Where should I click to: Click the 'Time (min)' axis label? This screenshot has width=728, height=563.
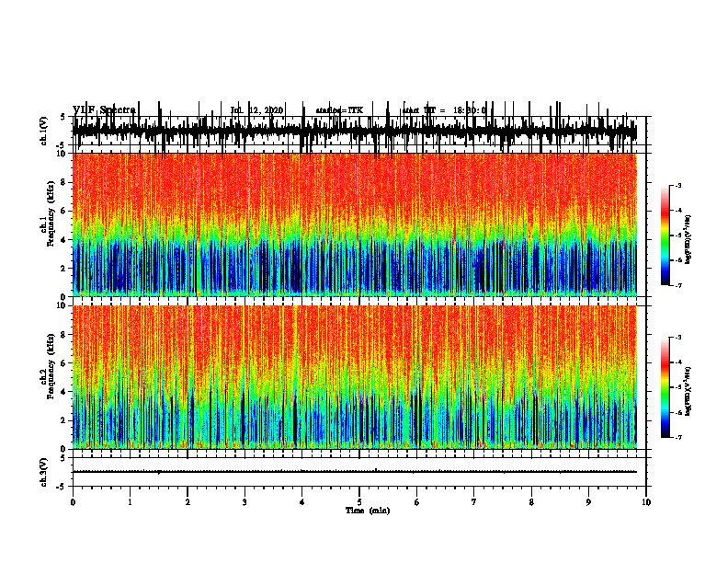(x=368, y=510)
